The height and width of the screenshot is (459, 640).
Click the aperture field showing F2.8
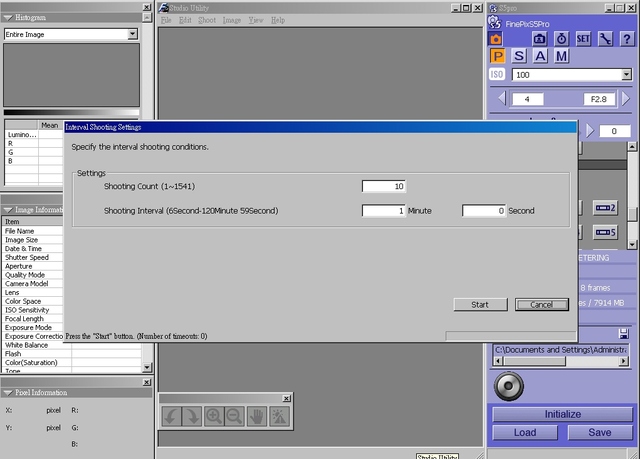click(x=599, y=99)
